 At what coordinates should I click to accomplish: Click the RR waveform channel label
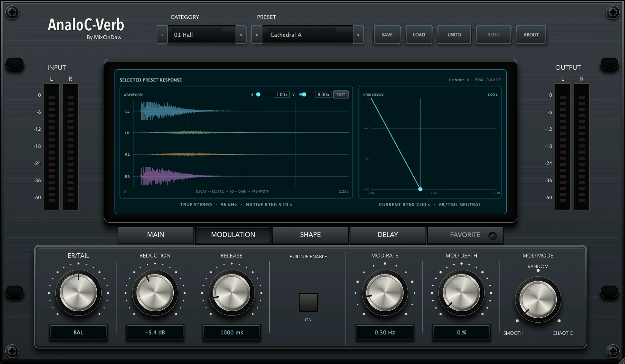(x=127, y=177)
